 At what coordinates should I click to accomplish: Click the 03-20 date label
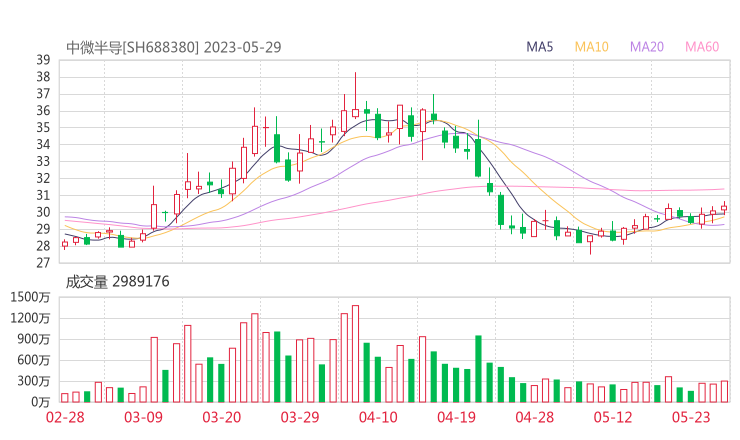click(x=222, y=417)
